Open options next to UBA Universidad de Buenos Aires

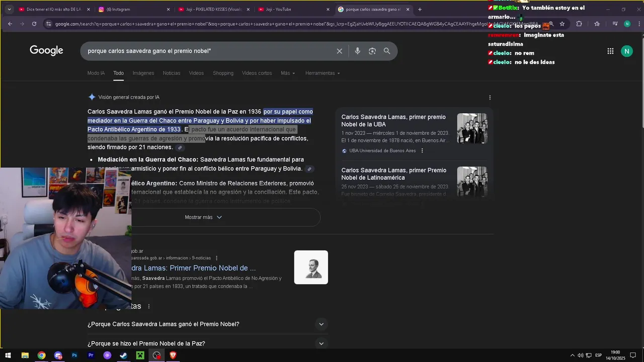point(422,151)
